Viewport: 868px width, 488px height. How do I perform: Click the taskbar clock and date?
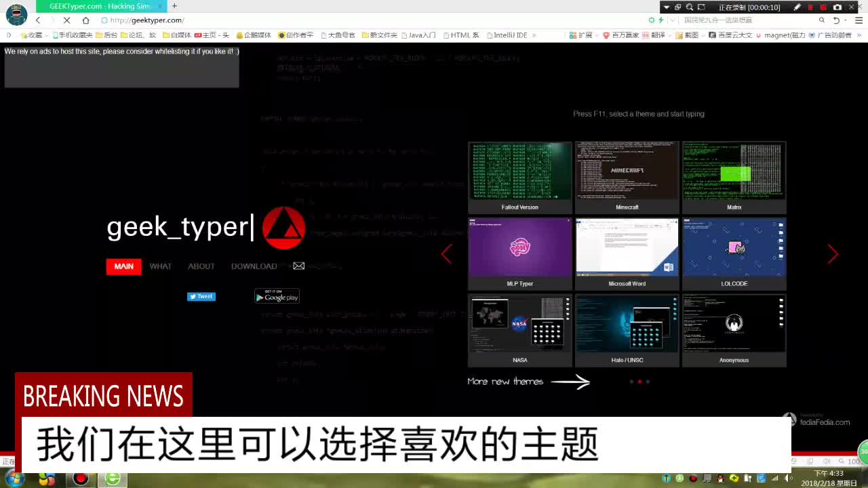pos(828,479)
